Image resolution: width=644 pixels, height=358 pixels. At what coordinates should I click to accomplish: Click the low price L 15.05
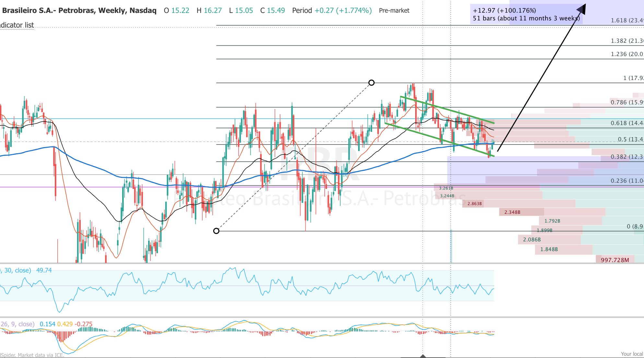tap(241, 10)
